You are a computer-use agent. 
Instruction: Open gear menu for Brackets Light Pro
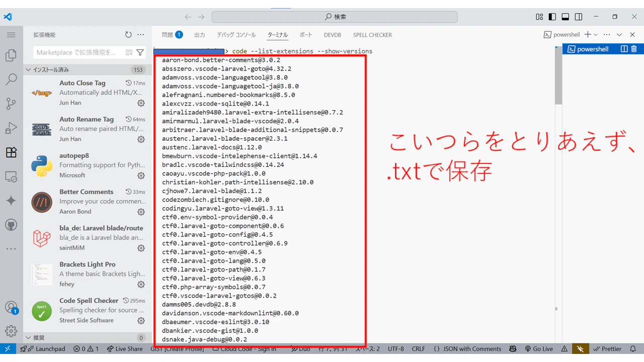pos(141,285)
